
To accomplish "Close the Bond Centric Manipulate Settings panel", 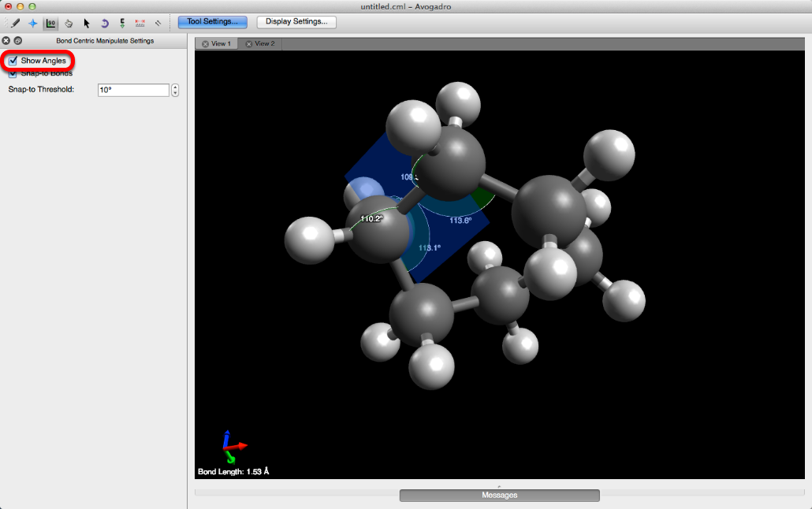I will click(6, 40).
